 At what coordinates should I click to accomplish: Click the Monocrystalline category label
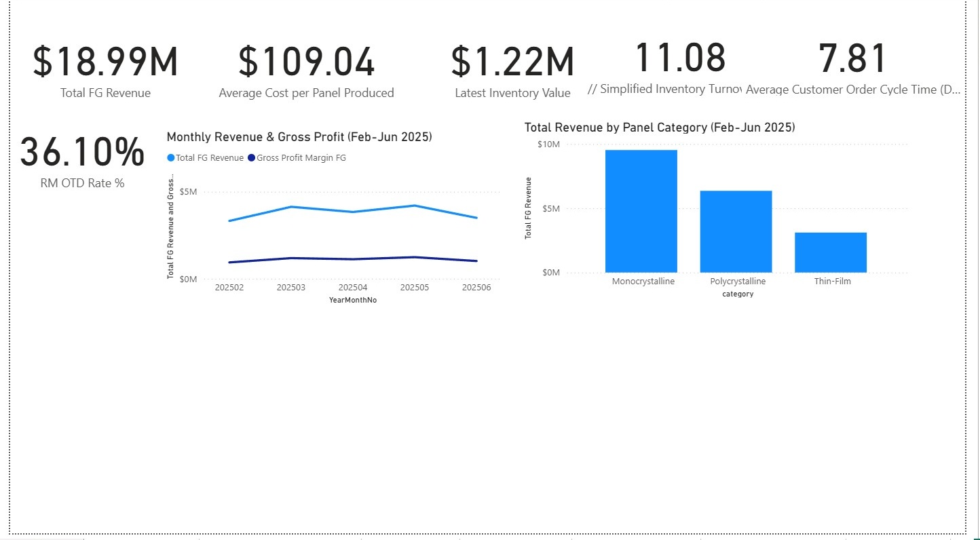643,281
